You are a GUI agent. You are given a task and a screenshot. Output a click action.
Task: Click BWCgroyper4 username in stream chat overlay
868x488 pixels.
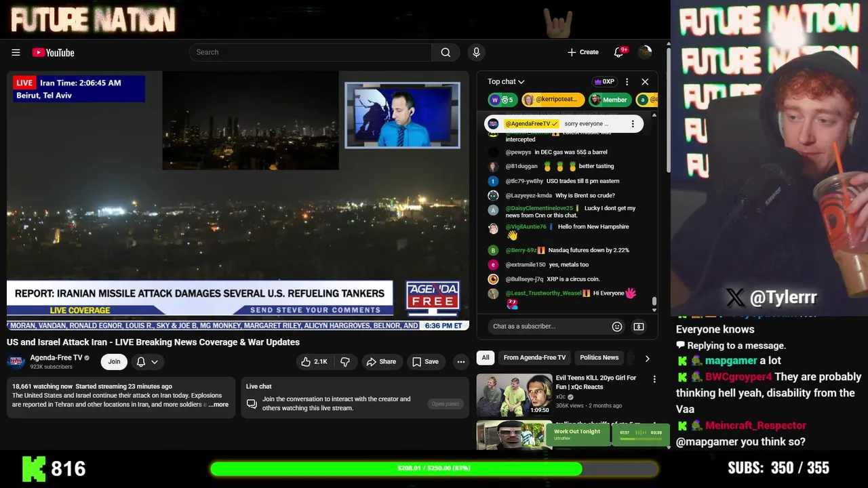(x=738, y=377)
